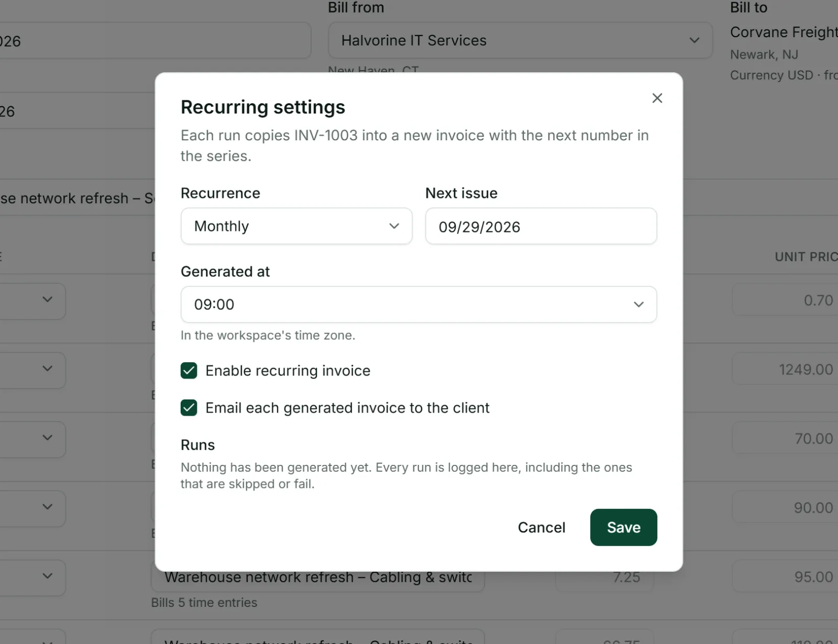Click the UNIT PRICE column header
Screen dimensions: 838x644
point(806,257)
